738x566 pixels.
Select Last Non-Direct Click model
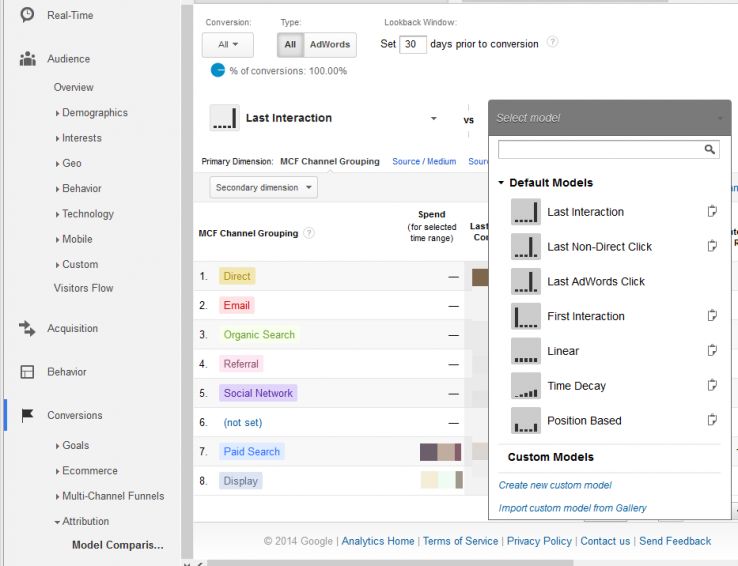[599, 246]
